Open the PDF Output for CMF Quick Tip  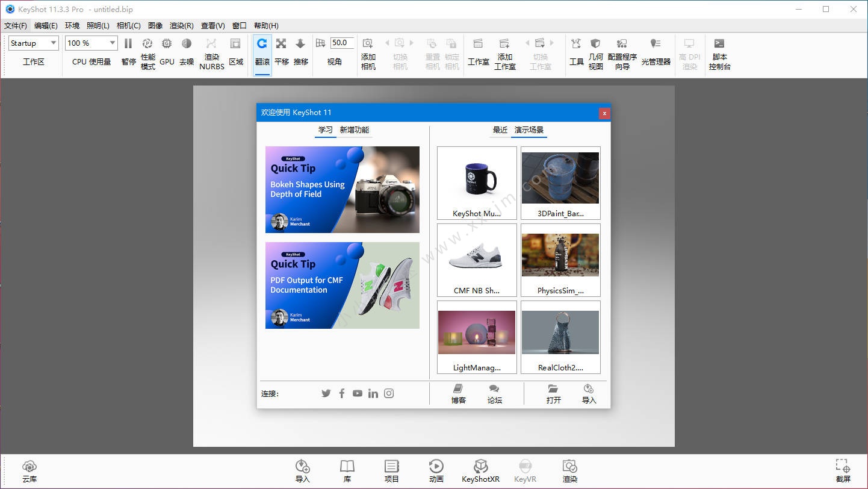(343, 285)
